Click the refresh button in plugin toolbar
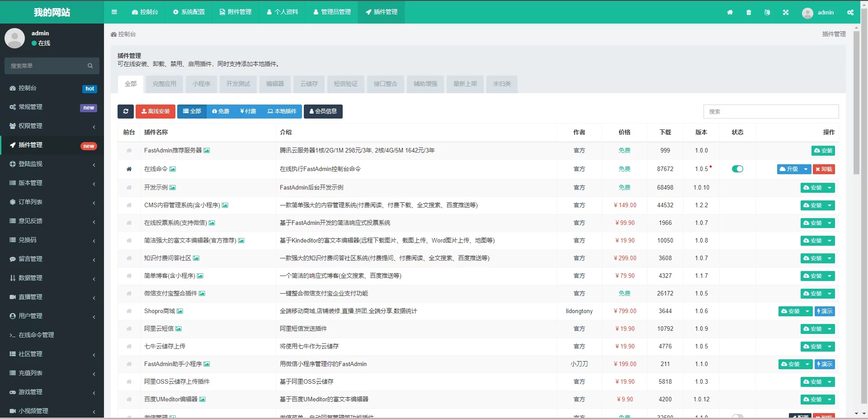Image resolution: width=868 pixels, height=419 pixels. [x=126, y=111]
